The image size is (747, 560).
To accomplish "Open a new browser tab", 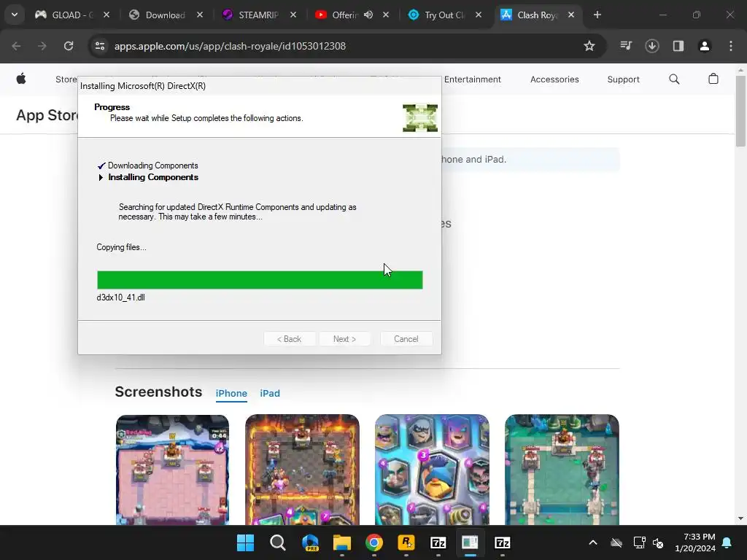I will coord(597,15).
